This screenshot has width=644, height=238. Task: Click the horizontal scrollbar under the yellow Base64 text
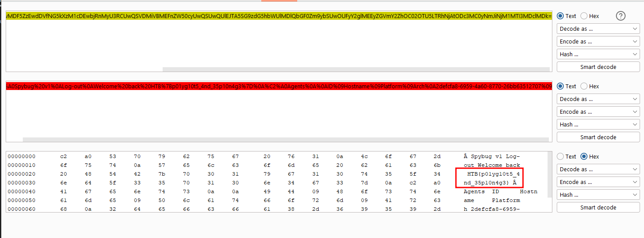(x=355, y=69)
